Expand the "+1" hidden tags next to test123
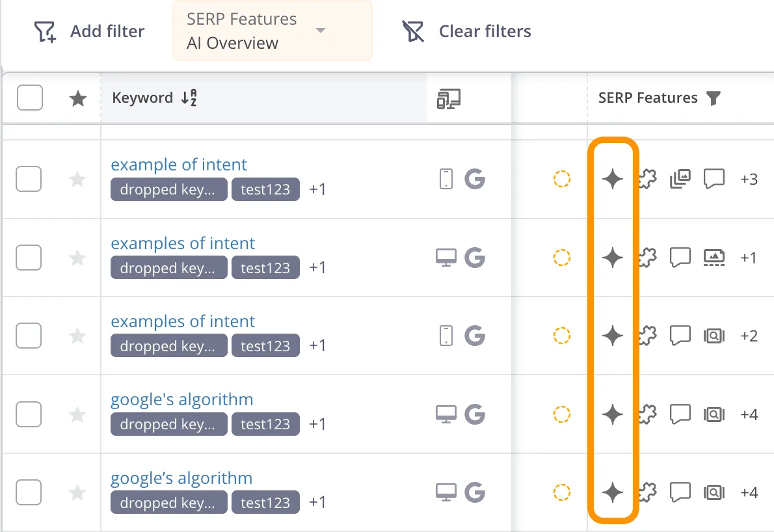This screenshot has height=532, width=774. tap(317, 189)
